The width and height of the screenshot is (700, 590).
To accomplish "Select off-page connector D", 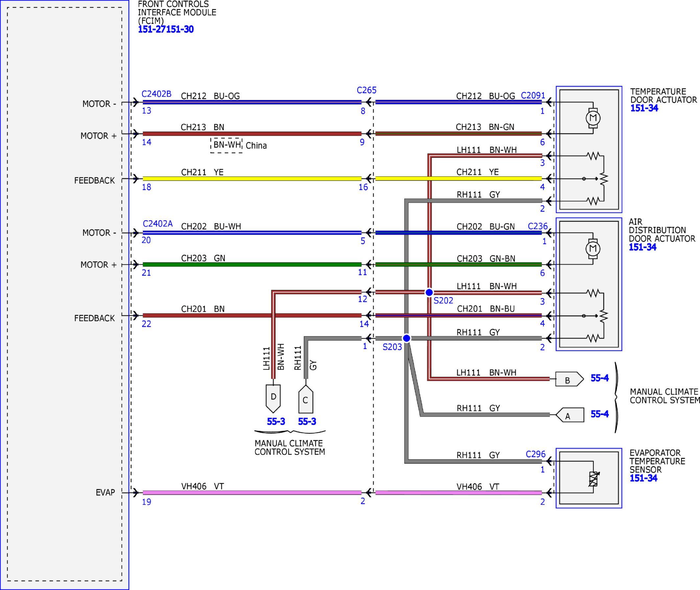I will tap(273, 399).
